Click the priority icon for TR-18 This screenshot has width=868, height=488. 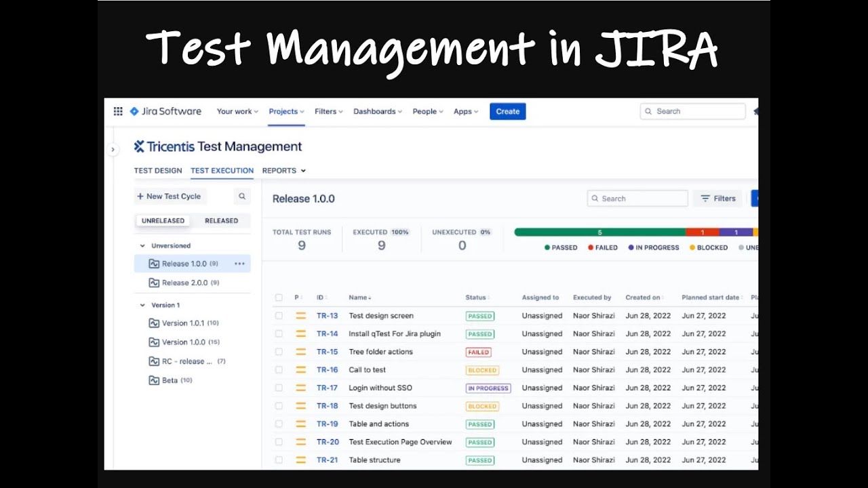coord(300,406)
